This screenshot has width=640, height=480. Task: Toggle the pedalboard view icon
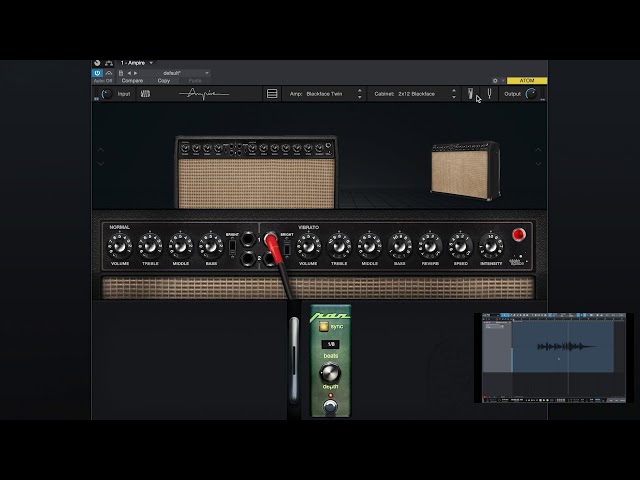pos(470,94)
